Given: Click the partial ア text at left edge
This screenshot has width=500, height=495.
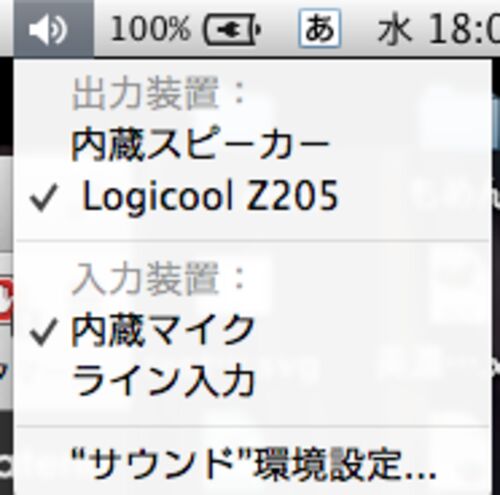Looking at the screenshot, I should pyautogui.click(x=3, y=373).
